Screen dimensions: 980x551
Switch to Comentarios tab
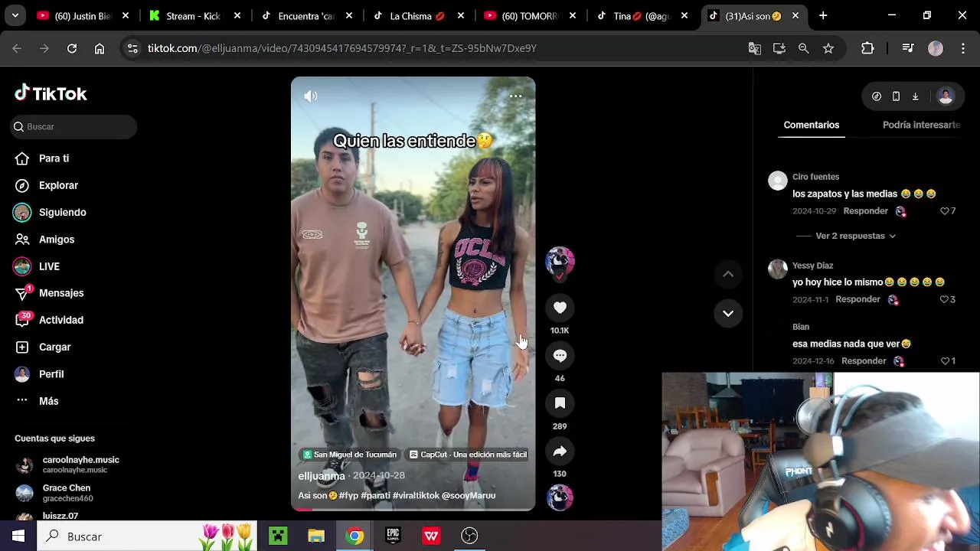coord(811,125)
